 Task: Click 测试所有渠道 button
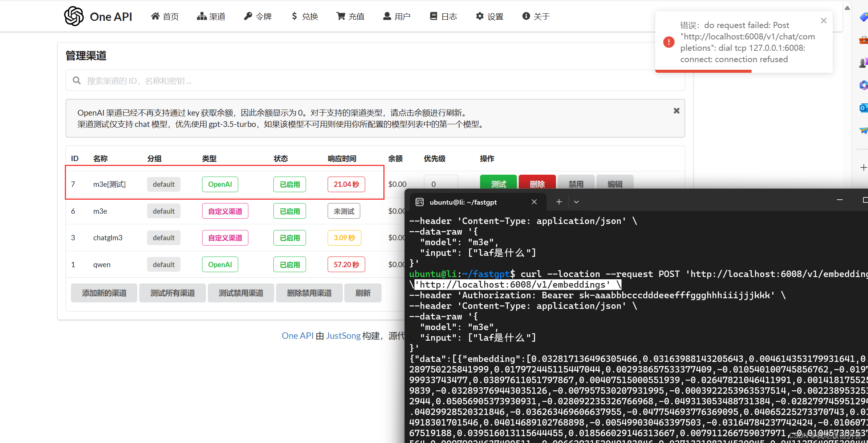tap(173, 293)
